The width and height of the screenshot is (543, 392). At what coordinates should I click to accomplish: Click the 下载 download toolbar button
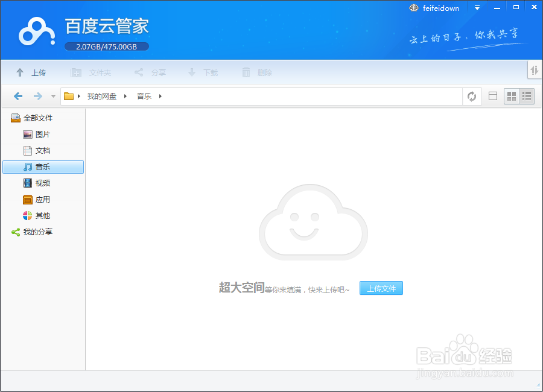pyautogui.click(x=203, y=72)
